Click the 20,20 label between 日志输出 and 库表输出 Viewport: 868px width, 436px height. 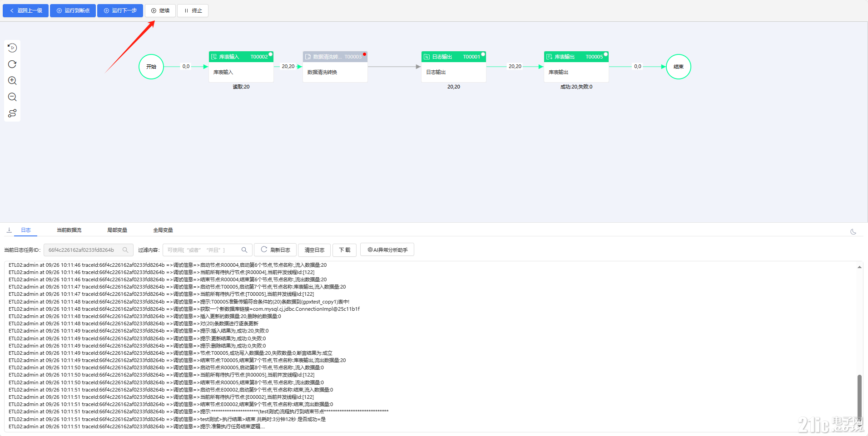coord(515,66)
